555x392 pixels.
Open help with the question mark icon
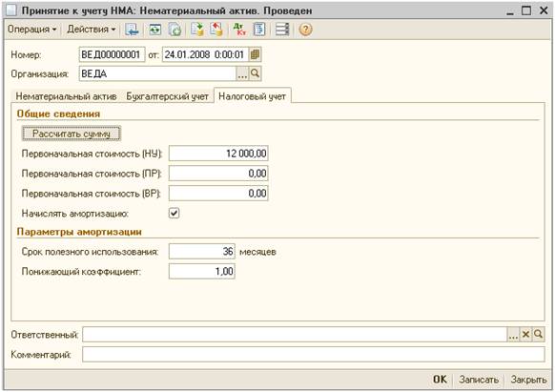305,30
